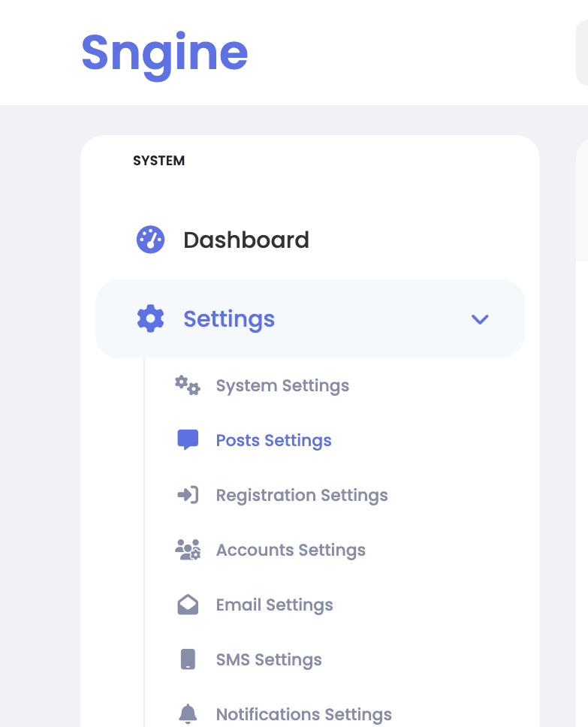Click the SMS Settings phone icon
588x727 pixels.
(188, 659)
